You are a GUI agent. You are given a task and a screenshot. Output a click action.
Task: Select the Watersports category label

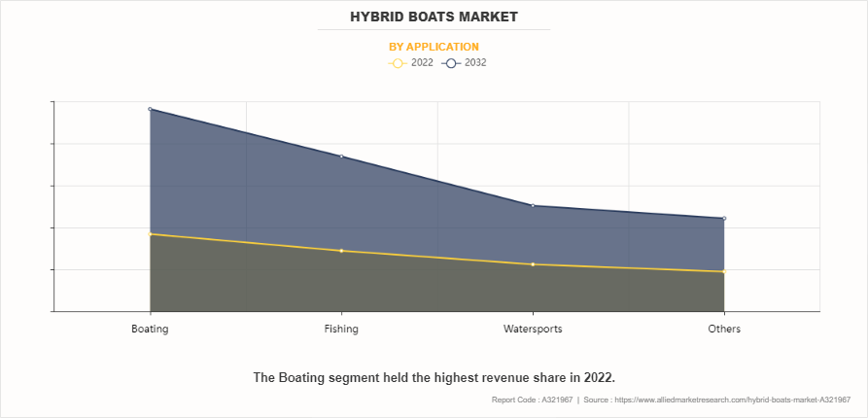(x=533, y=329)
